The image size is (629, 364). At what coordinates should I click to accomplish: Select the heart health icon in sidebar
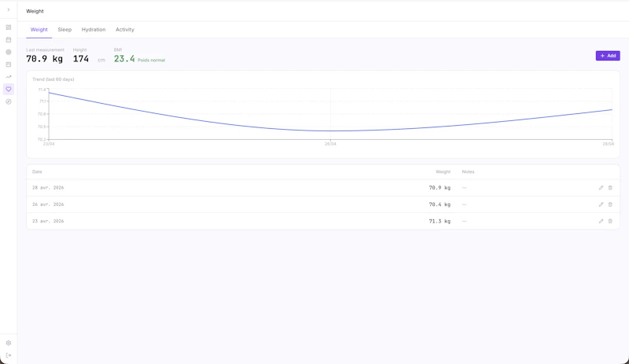[x=9, y=89]
